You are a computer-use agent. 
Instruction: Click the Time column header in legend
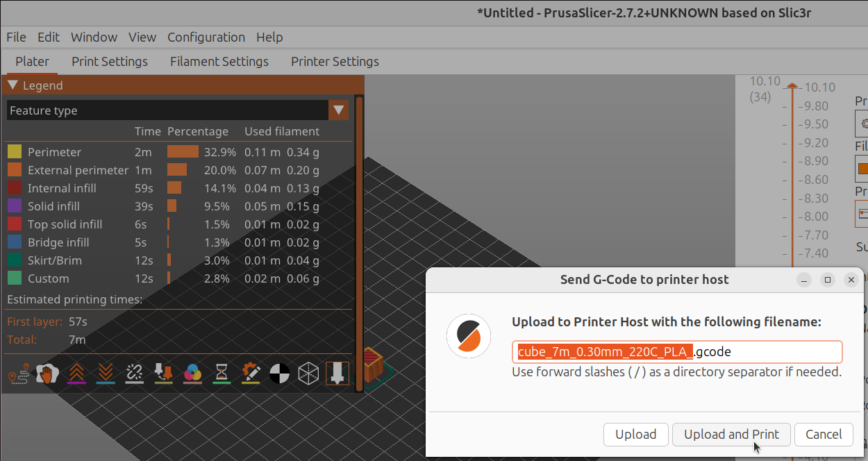click(148, 131)
